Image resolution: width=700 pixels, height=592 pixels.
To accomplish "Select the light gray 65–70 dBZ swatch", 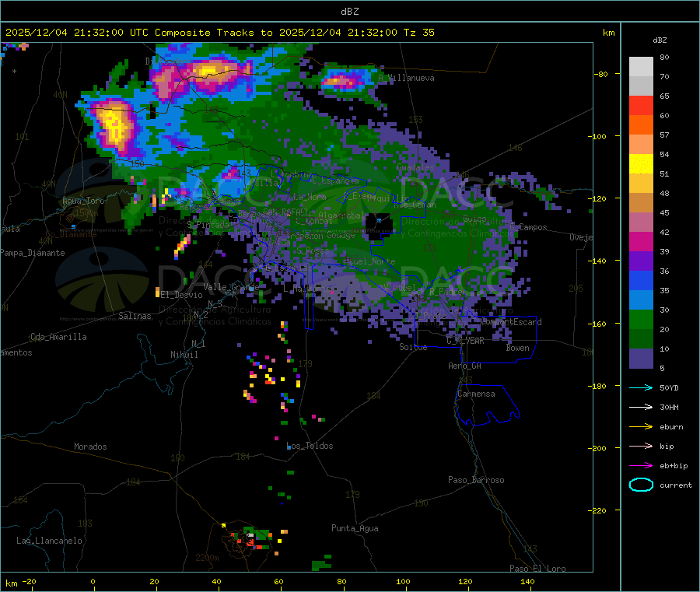I will click(x=641, y=86).
